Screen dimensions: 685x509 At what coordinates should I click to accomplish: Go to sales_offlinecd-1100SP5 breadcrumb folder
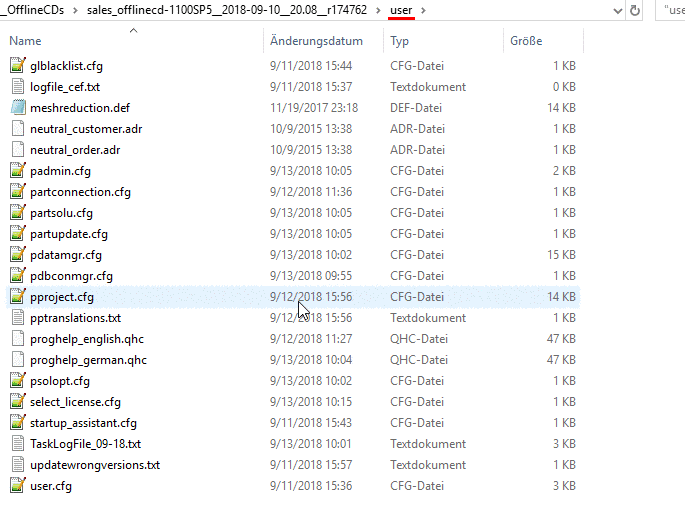tap(227, 10)
